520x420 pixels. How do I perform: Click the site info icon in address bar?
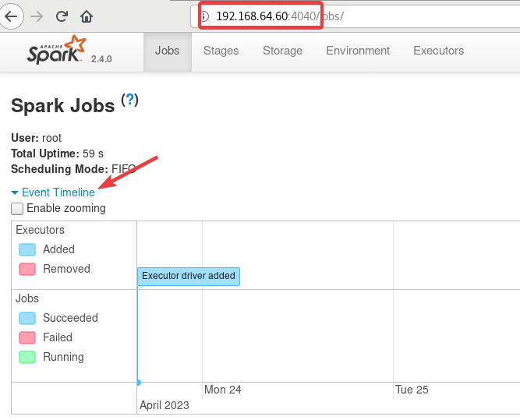205,16
